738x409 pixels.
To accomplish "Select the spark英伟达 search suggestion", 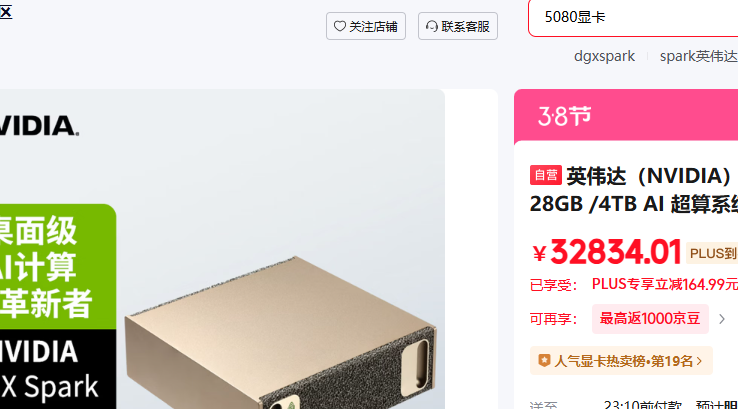I will (698, 56).
